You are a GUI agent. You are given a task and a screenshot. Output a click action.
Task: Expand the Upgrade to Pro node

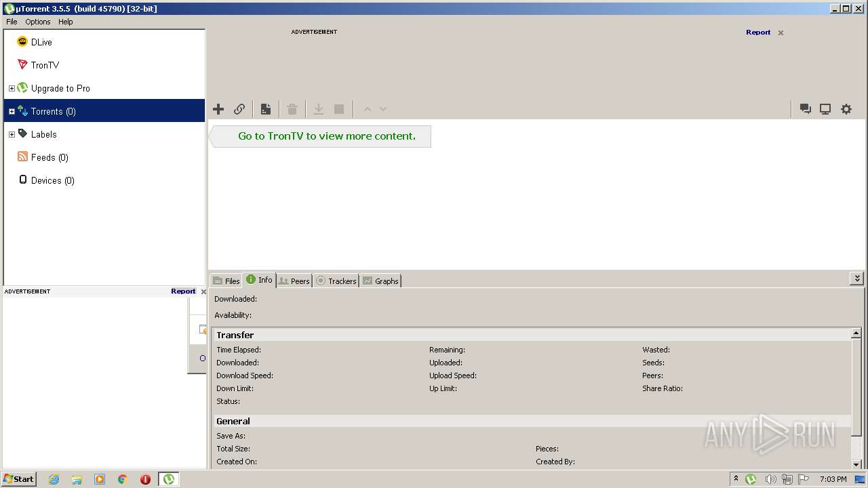pos(12,88)
